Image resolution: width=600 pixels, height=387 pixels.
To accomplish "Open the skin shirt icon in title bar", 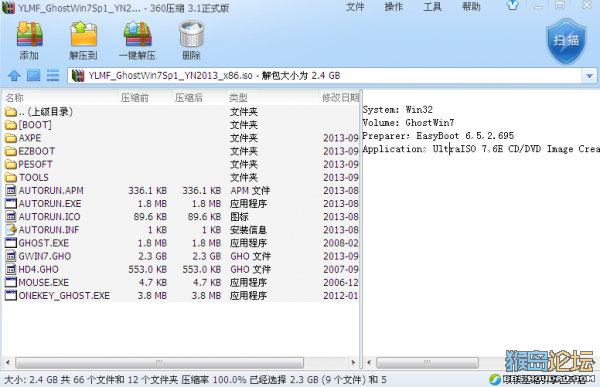I will (x=513, y=6).
